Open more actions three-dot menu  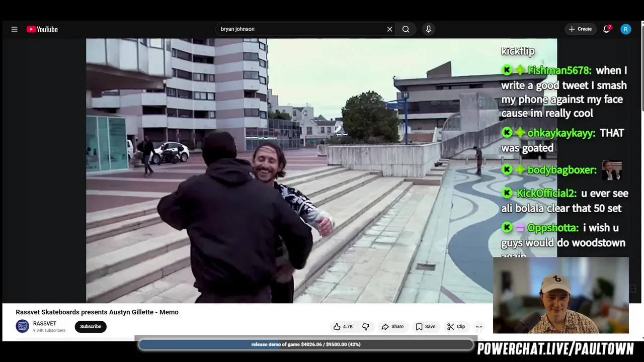tap(479, 327)
